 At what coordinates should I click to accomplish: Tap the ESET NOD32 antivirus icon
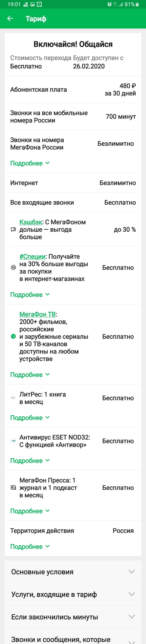[x=14, y=441]
